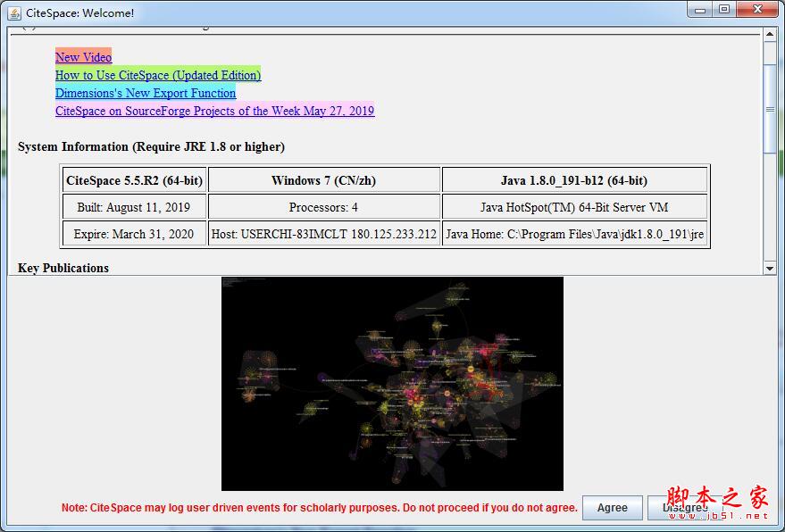
Task: Click the 'Host: USERCHI-83IMCLT' cell
Action: click(x=324, y=234)
